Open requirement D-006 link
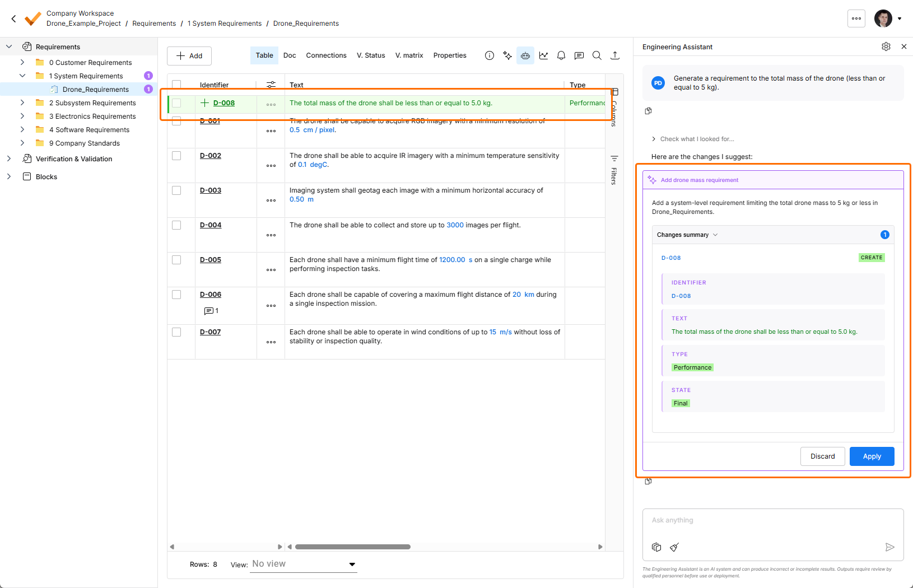This screenshot has width=913, height=588. 211,295
